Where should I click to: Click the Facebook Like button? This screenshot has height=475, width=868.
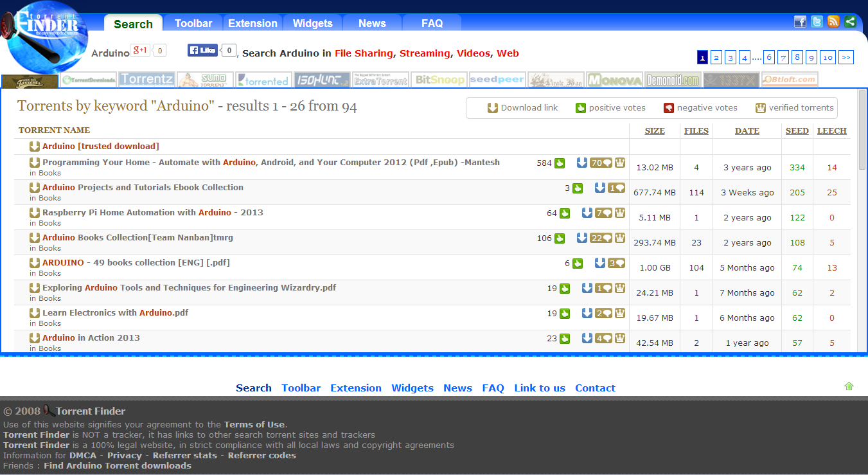pyautogui.click(x=202, y=50)
